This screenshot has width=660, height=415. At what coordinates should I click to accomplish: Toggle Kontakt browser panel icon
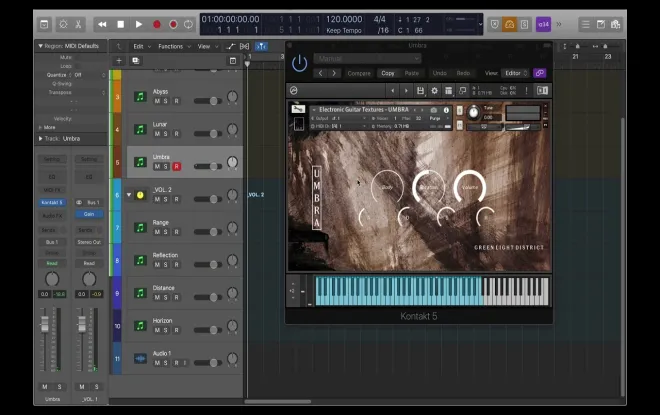(x=542, y=90)
